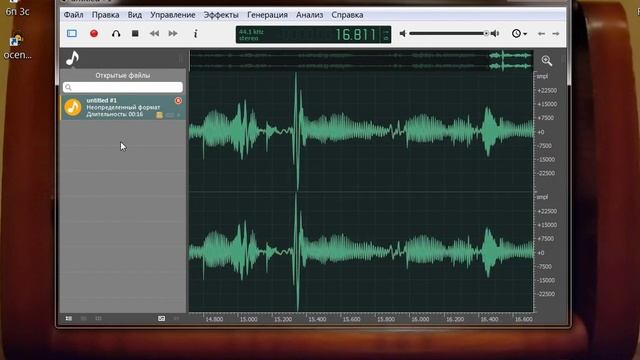The image size is (640, 360).
Task: Click the lower smpl scale label
Action: click(542, 197)
